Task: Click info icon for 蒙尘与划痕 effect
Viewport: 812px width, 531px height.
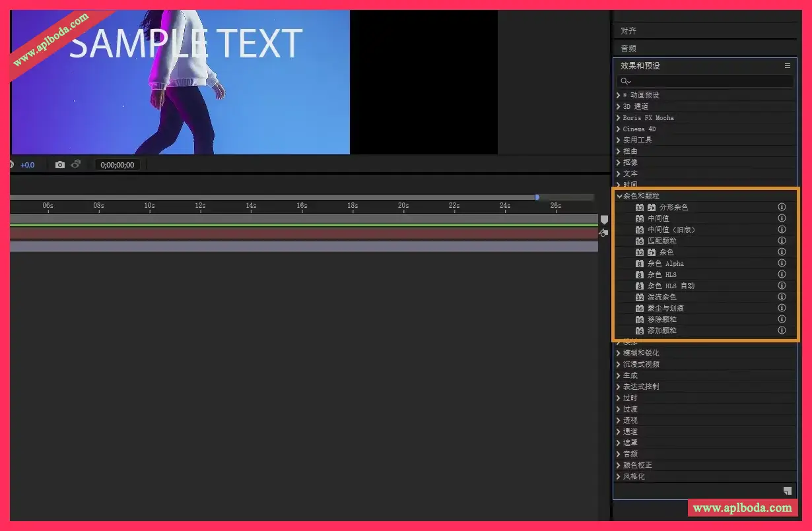Action: [782, 308]
